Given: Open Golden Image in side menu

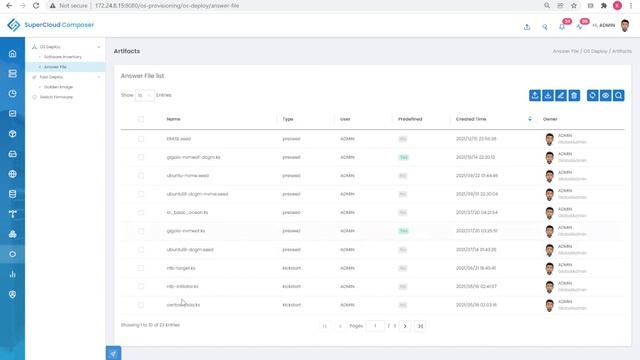Looking at the screenshot, I should pos(58,87).
